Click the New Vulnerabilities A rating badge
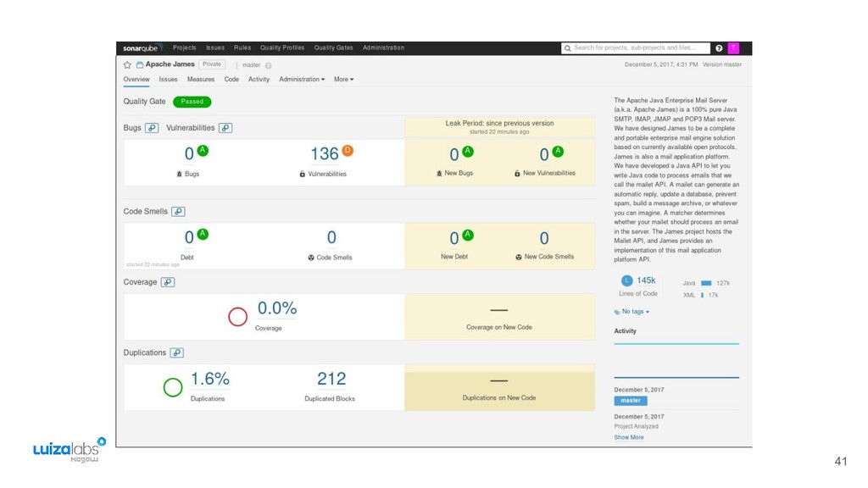868x488 pixels. [558, 151]
